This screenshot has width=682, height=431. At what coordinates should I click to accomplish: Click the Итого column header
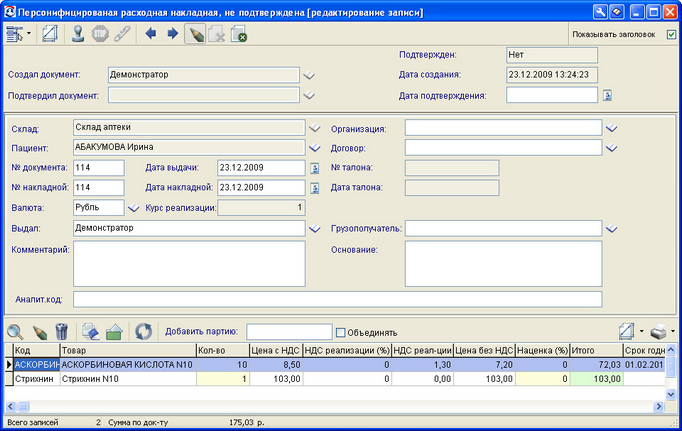(596, 351)
